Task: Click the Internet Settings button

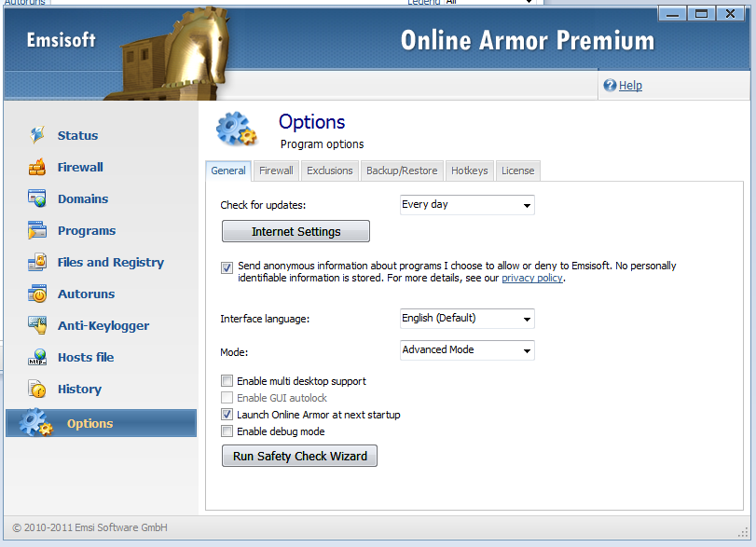Action: point(296,231)
